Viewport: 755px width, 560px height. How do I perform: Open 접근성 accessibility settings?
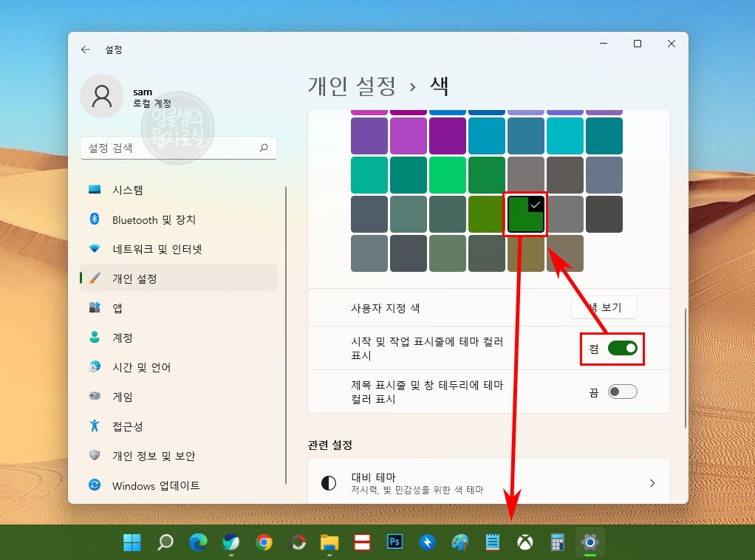[179, 426]
